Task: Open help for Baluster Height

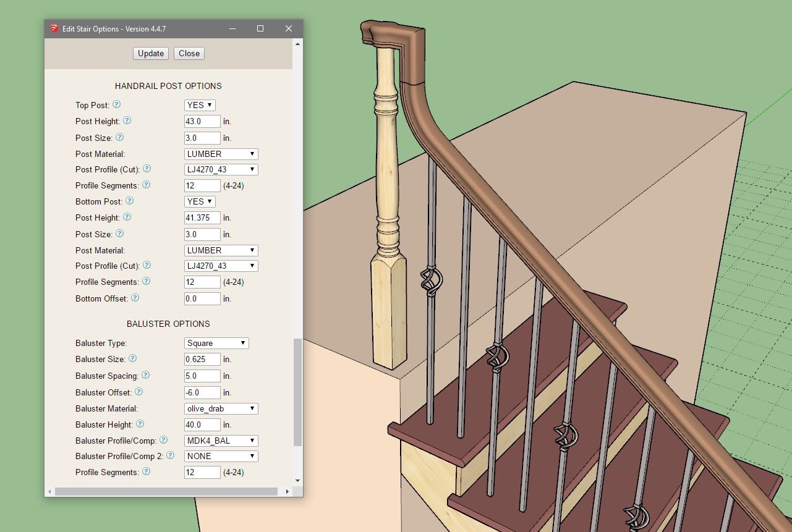Action: click(140, 424)
